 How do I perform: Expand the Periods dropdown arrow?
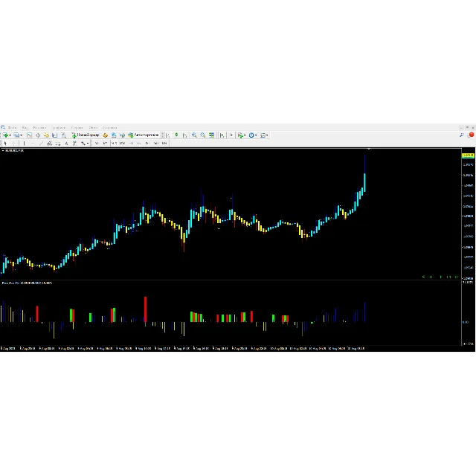(x=256, y=135)
